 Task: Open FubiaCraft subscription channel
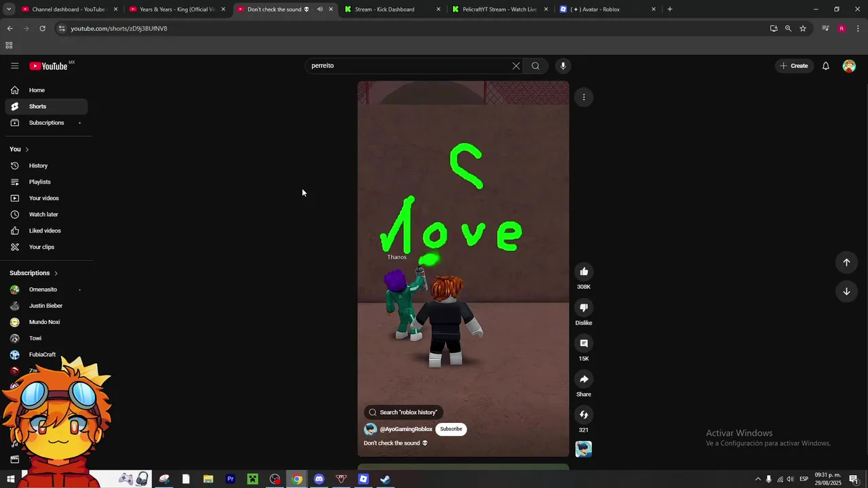46,354
